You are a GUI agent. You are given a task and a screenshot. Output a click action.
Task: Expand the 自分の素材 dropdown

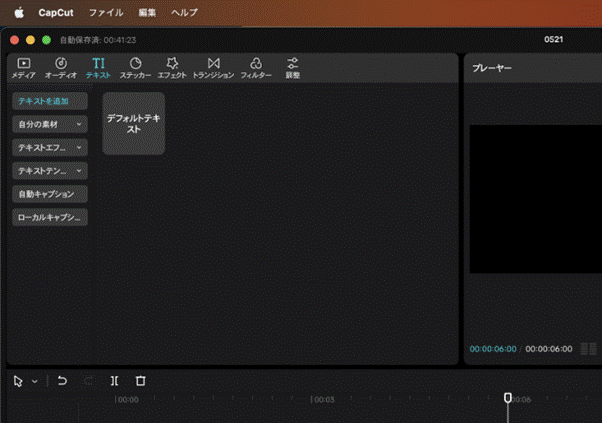(x=50, y=124)
